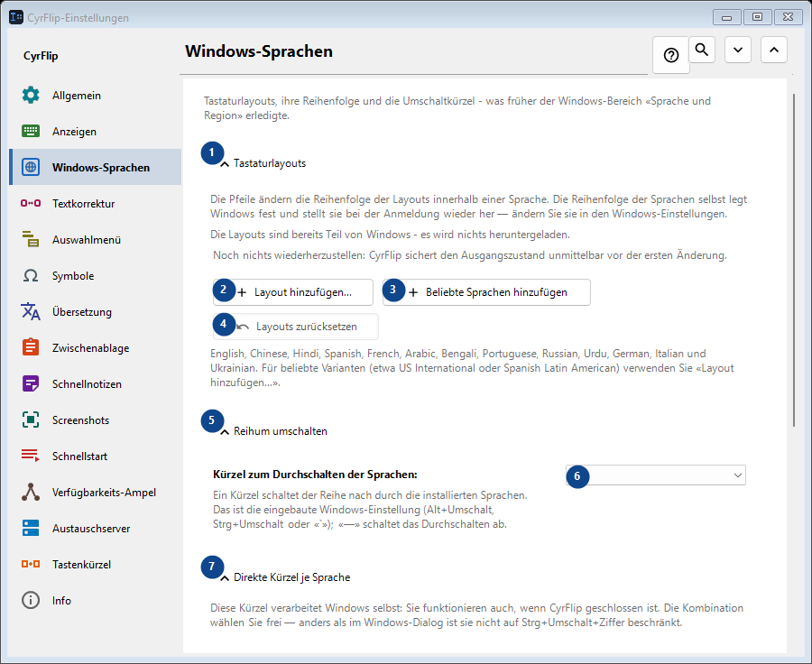Open the Schnellnotizen page
The width and height of the screenshot is (812, 664).
[96, 383]
